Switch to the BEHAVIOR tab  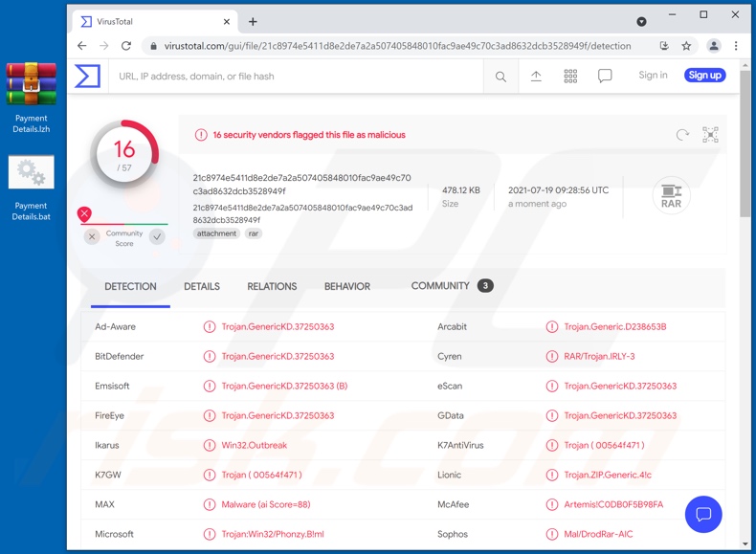pos(347,286)
